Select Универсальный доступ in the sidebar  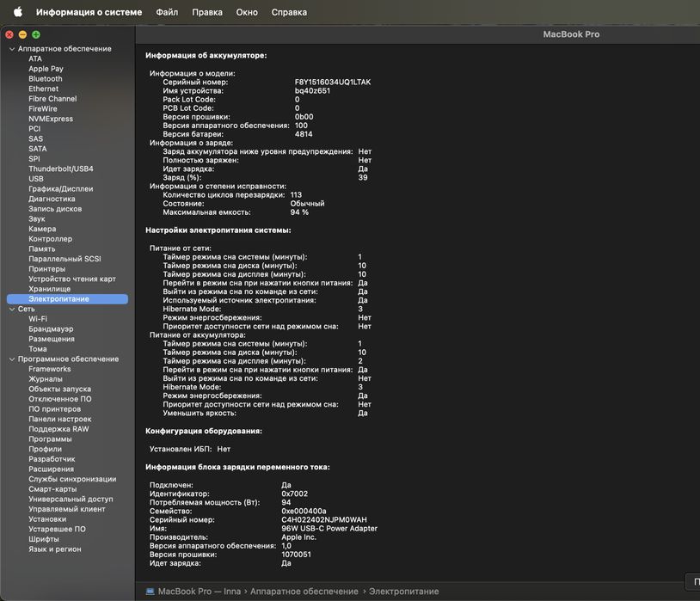point(71,500)
